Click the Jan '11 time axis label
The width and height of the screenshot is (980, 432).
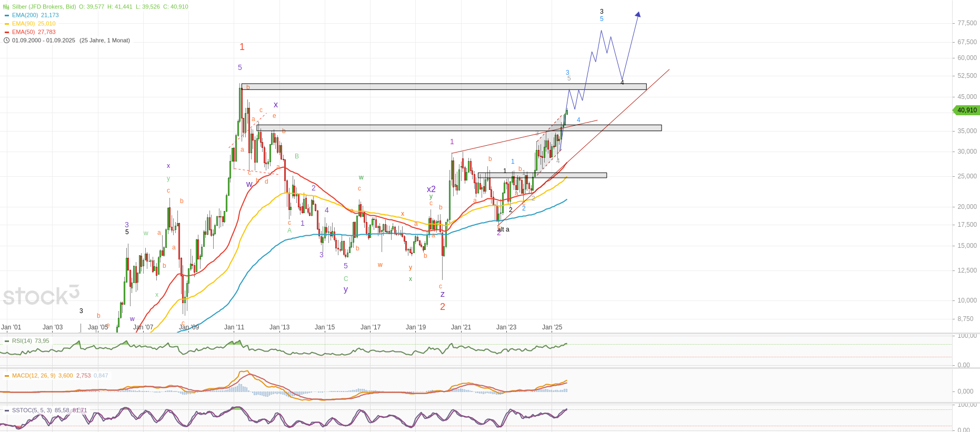[x=234, y=327]
